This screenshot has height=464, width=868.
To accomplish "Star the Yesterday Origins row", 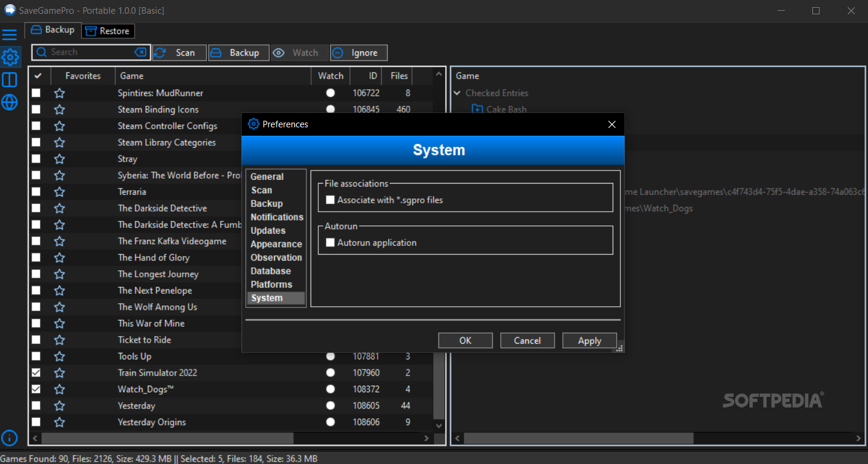I will (59, 422).
